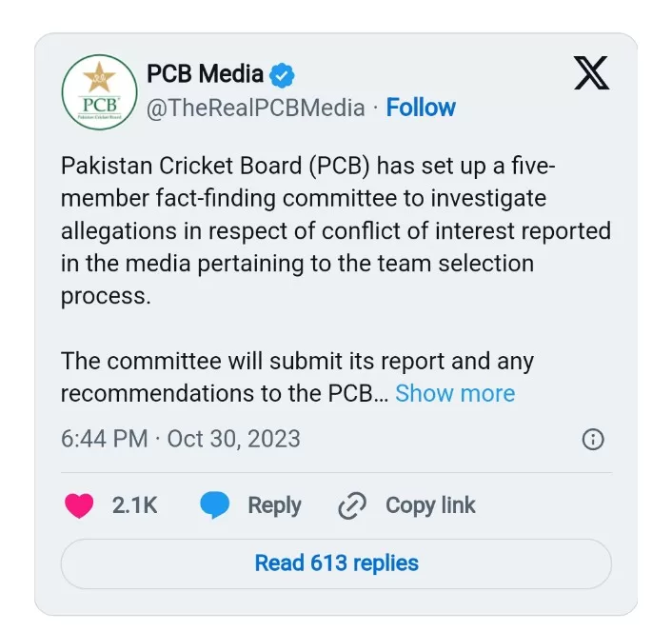Image resolution: width=672 pixels, height=632 pixels.
Task: Click the blue verified badge
Action: 283,74
